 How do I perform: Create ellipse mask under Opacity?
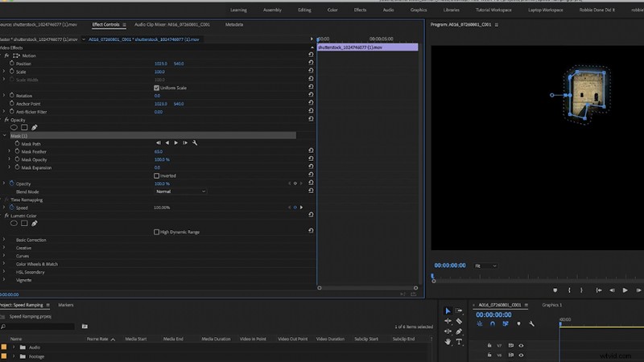click(14, 128)
